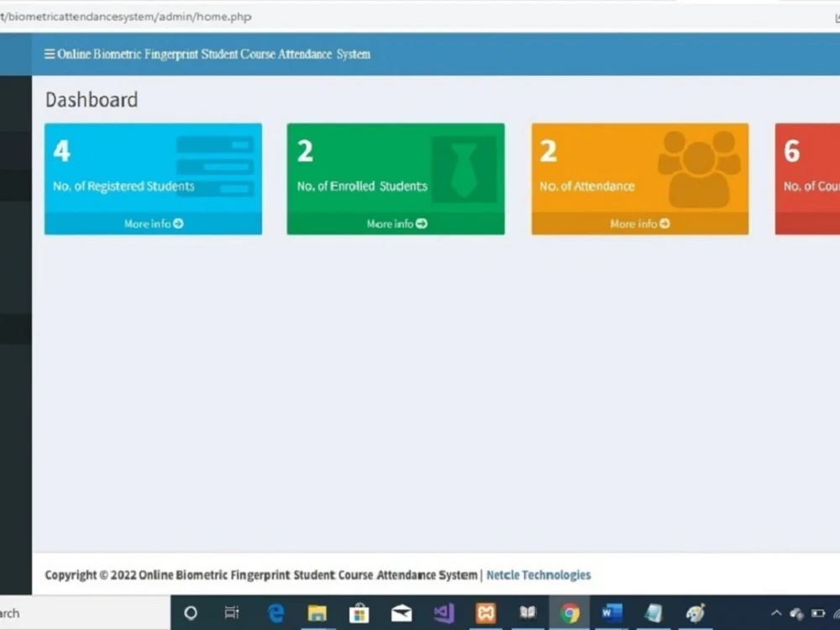Launch the XAMPP control panel from the taskbar
Image resolution: width=840 pixels, height=630 pixels.
tap(486, 612)
